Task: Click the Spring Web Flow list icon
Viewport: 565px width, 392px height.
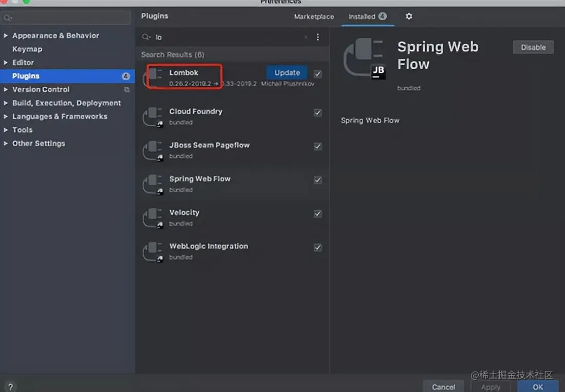Action: pyautogui.click(x=154, y=184)
